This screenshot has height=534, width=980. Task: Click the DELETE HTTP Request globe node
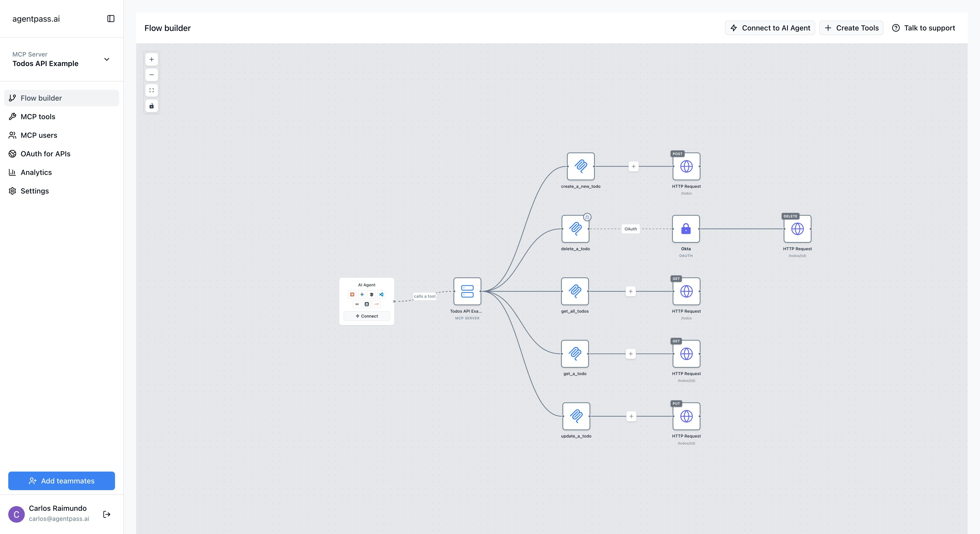point(797,229)
